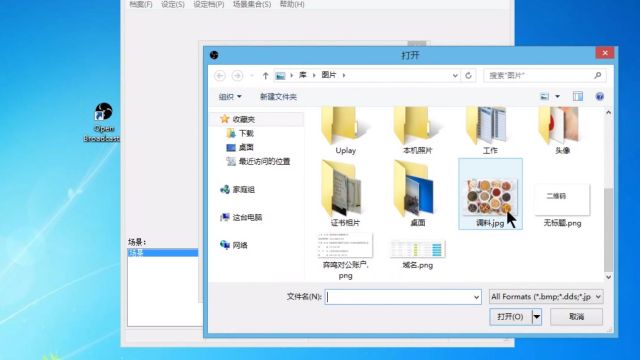Screen dimensions: 640x360
Task: Select the highlighted 场景 item in OBS list
Action: (x=163, y=253)
